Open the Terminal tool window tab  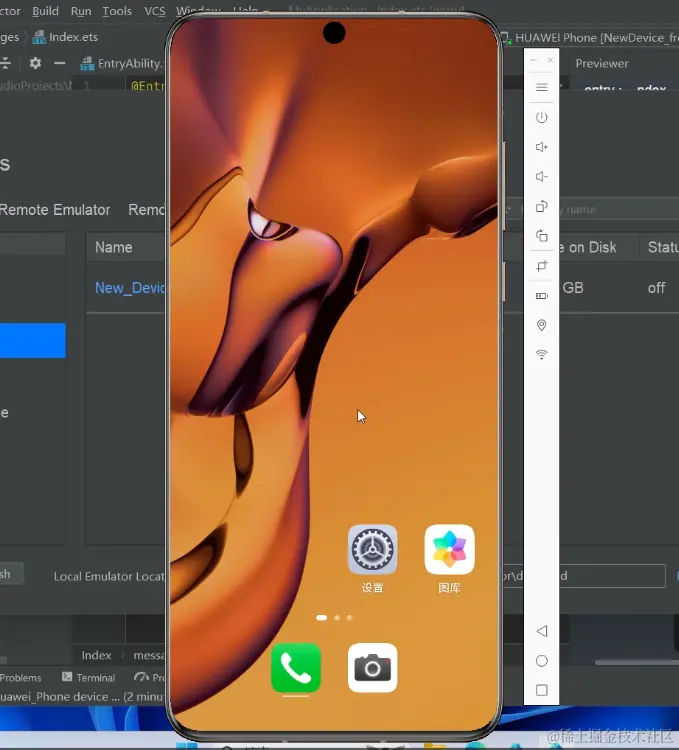[x=88, y=677]
